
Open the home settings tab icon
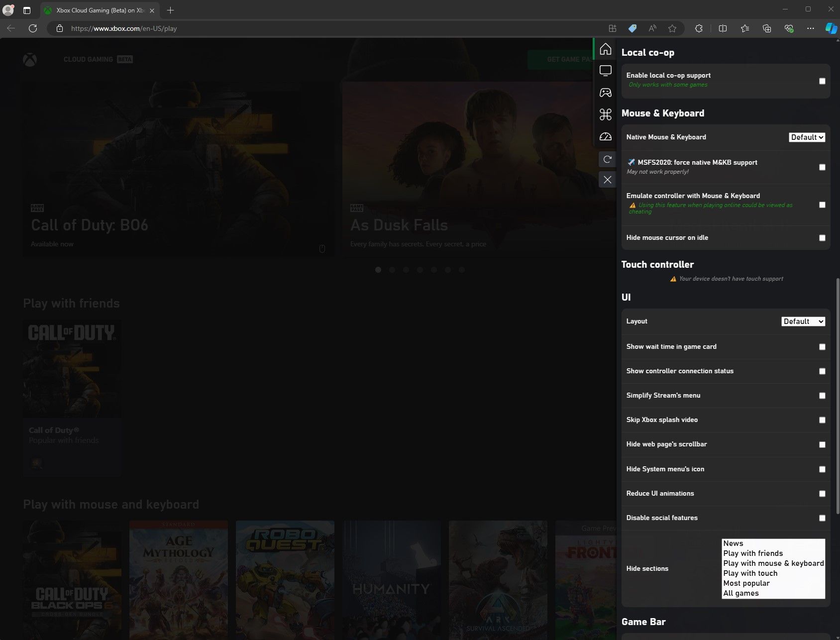[605, 49]
